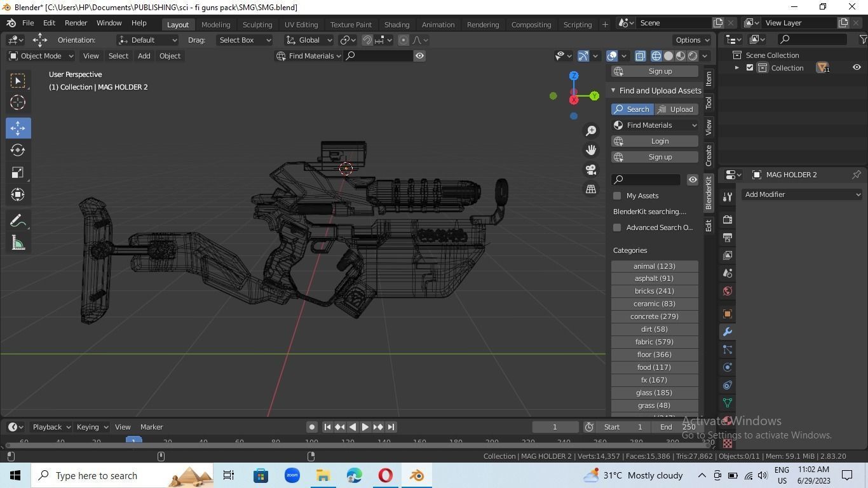This screenshot has height=488, width=868.
Task: Click the zoom view magnifier icon
Action: (591, 131)
